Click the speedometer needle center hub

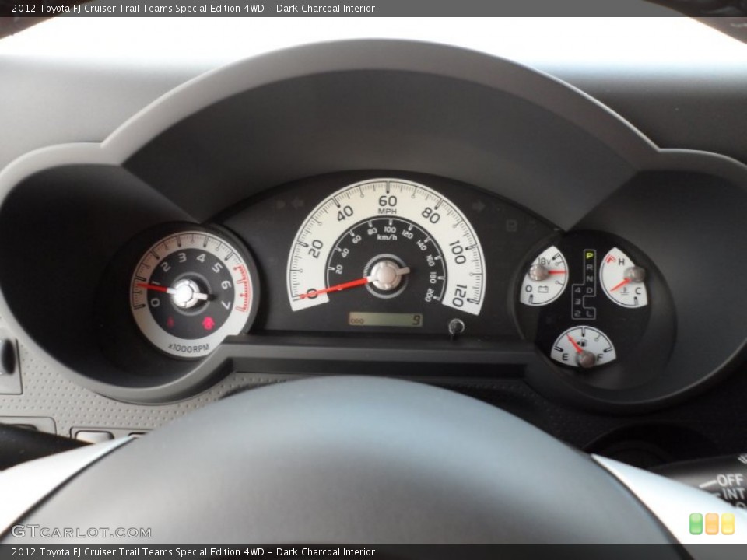(x=386, y=275)
